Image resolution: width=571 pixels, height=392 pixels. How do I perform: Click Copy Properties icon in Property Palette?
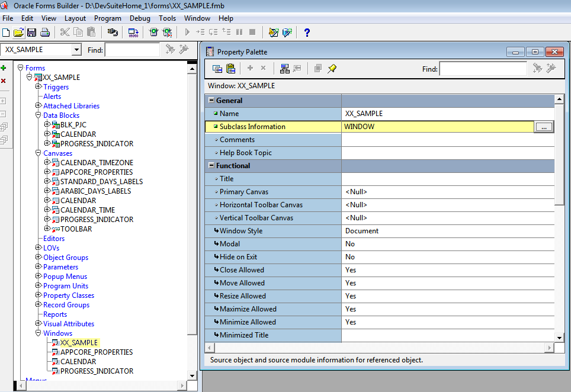tap(217, 69)
